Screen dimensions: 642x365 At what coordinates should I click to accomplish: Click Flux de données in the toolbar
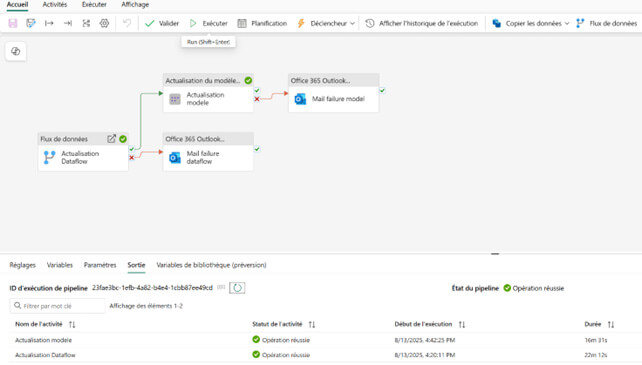pyautogui.click(x=606, y=23)
